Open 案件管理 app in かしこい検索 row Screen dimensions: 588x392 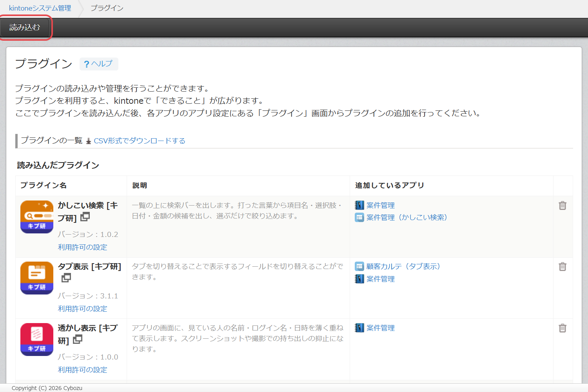(x=381, y=205)
